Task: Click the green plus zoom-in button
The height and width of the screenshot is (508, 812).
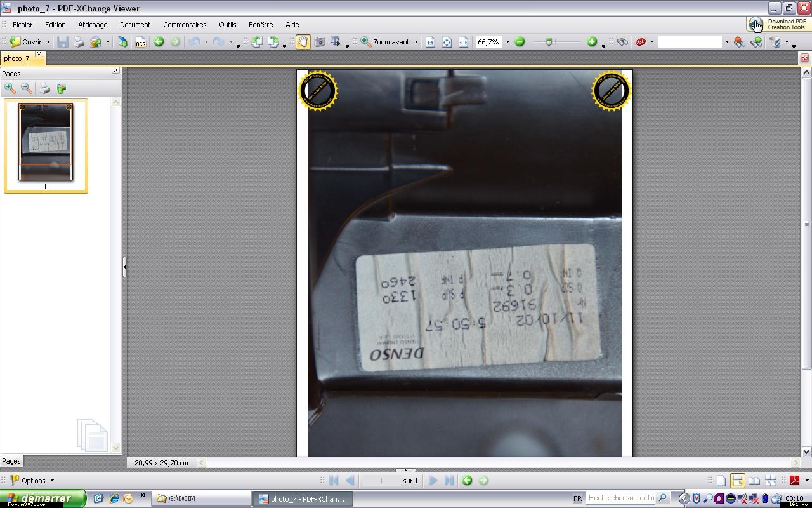Action: (x=592, y=42)
